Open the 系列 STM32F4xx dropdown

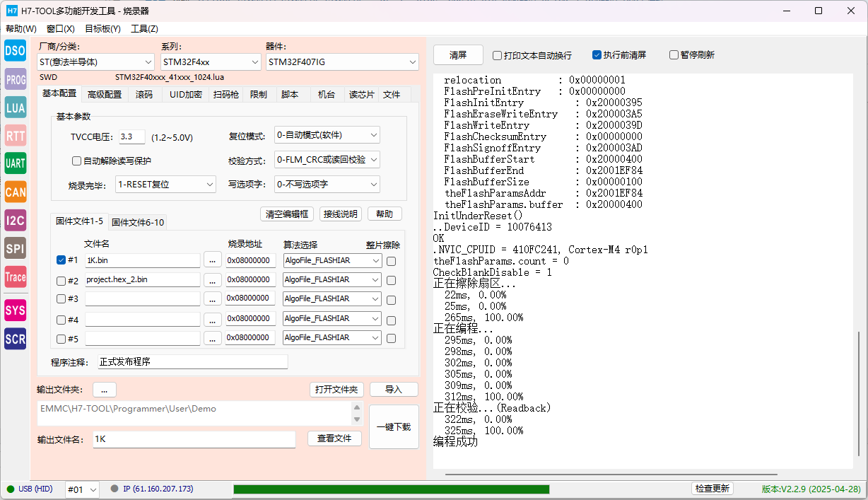(x=211, y=62)
